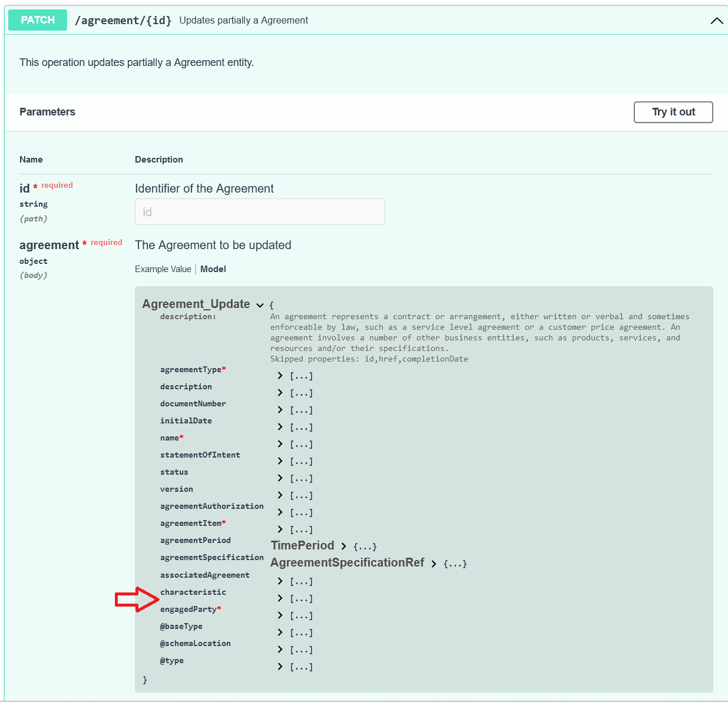The height and width of the screenshot is (702, 728).
Task: Click the expand arrow for @schemaLocation
Action: (280, 649)
